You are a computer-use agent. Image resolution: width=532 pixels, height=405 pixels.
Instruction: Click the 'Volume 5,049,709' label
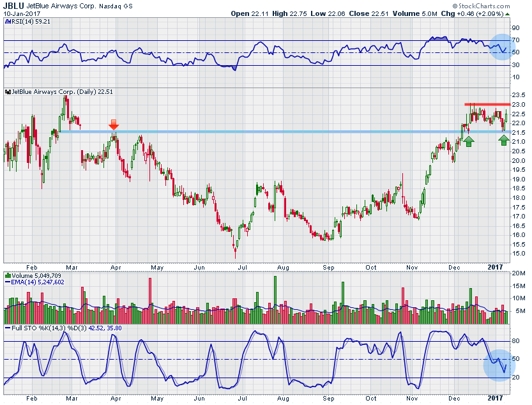click(36, 276)
